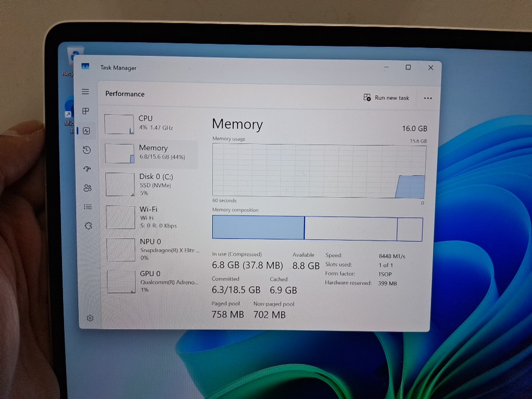Select the Performance page icon in sidebar
This screenshot has height=399, width=532.
click(86, 131)
